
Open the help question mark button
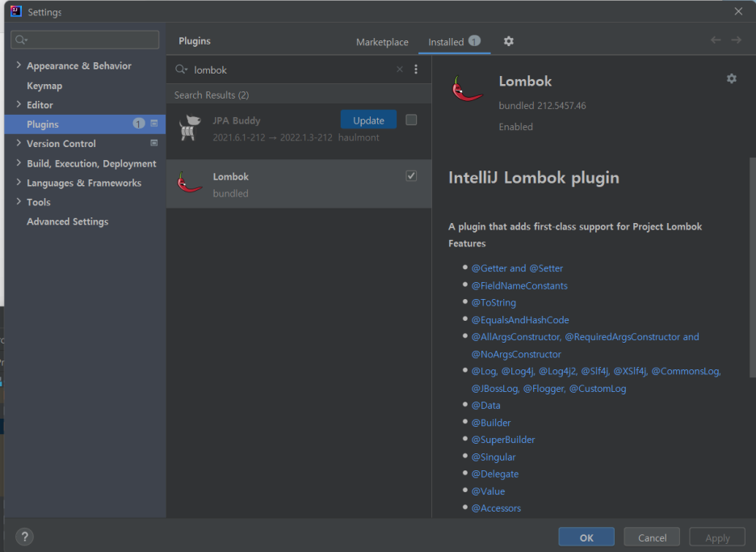pos(24,537)
